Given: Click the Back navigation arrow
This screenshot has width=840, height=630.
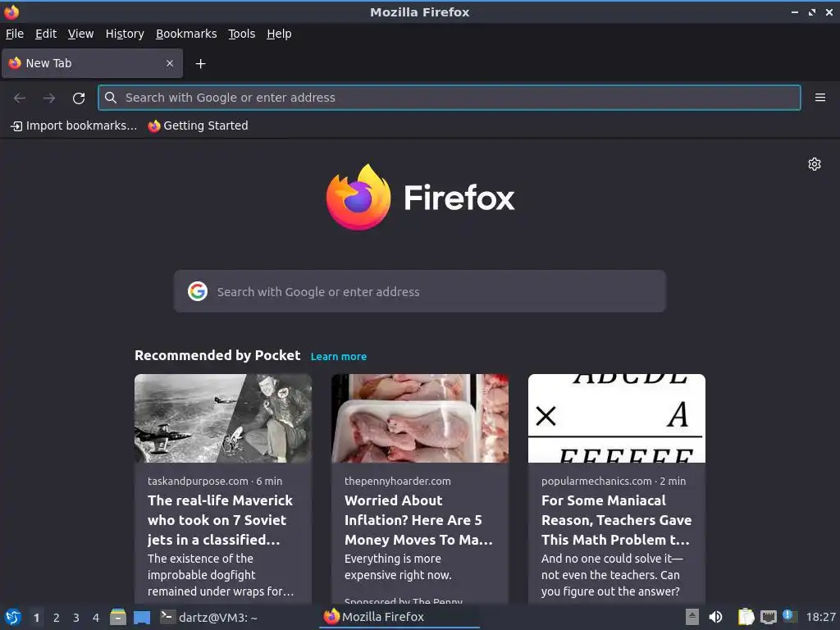Looking at the screenshot, I should (20, 98).
